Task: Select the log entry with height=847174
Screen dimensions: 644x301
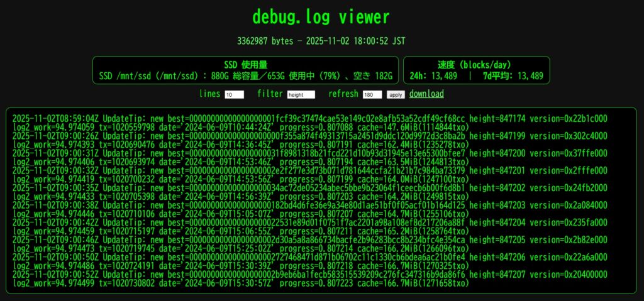Action: [x=309, y=123]
